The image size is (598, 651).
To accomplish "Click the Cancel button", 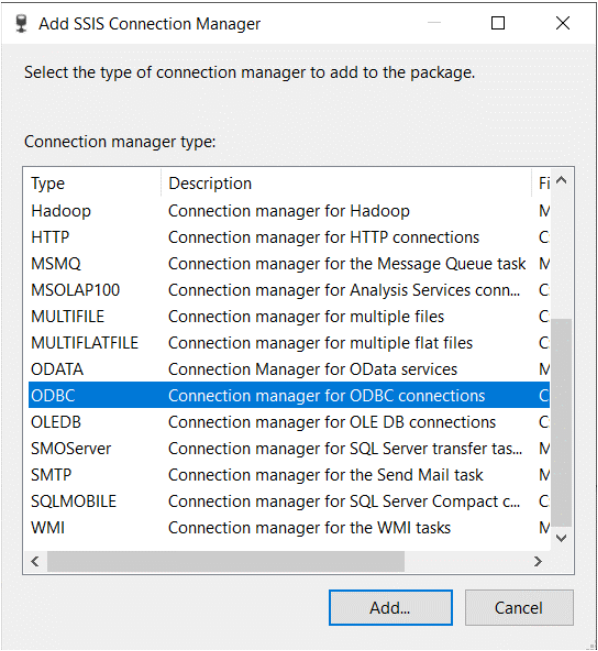I will click(519, 607).
